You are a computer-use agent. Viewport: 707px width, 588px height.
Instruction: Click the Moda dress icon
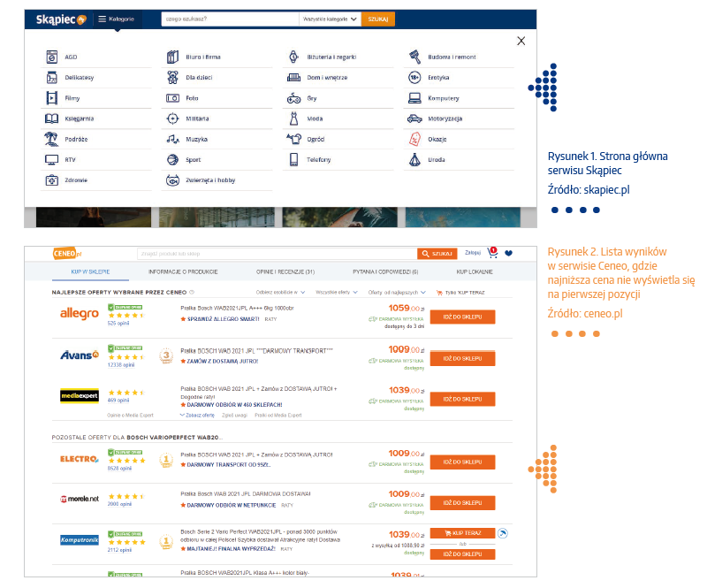(x=293, y=118)
